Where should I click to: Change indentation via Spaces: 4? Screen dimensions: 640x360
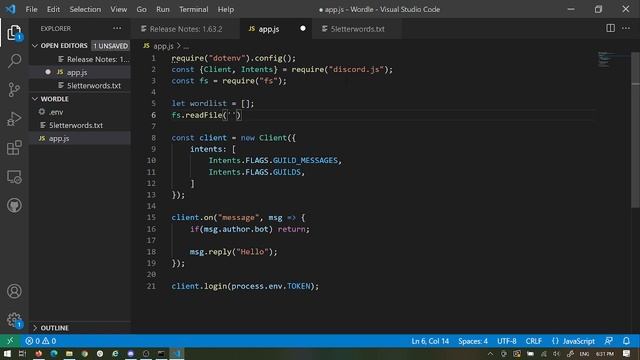(473, 341)
